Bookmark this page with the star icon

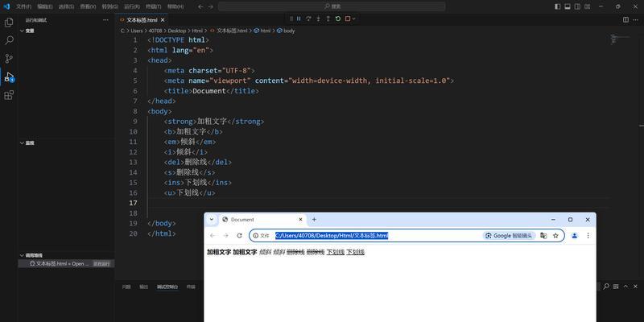pos(555,236)
